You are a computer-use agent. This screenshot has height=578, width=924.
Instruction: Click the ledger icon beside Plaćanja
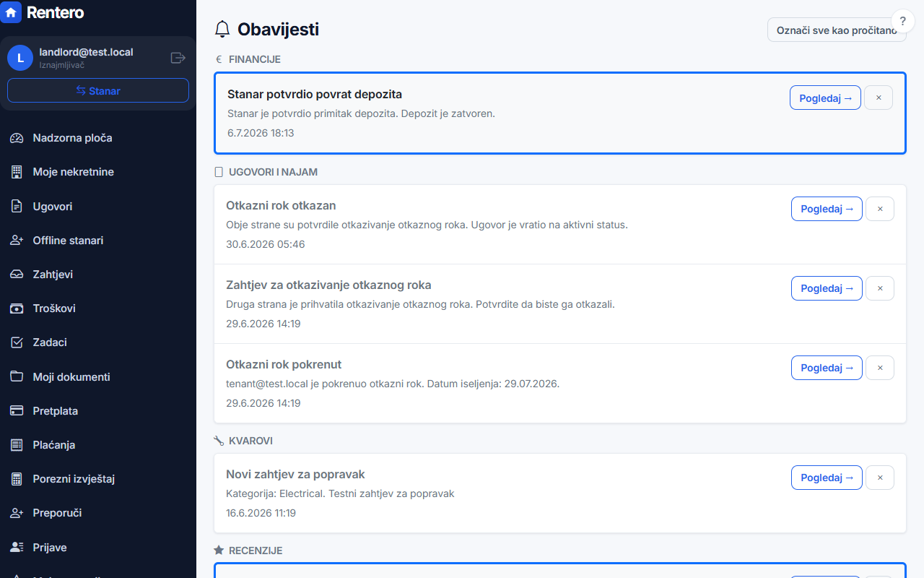coord(17,445)
